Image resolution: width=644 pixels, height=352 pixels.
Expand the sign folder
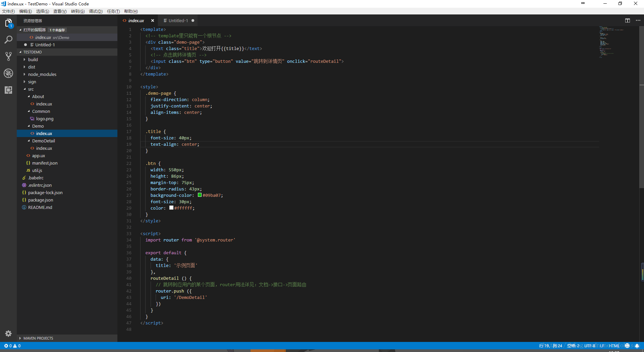click(24, 82)
